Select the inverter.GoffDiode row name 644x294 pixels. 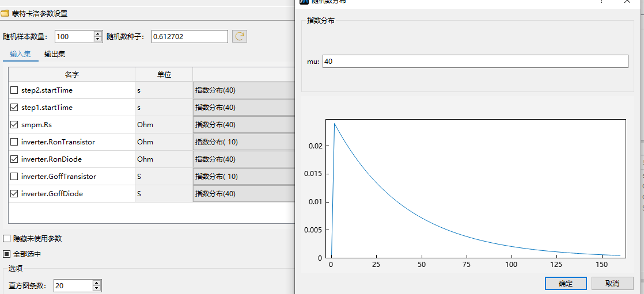coord(52,193)
